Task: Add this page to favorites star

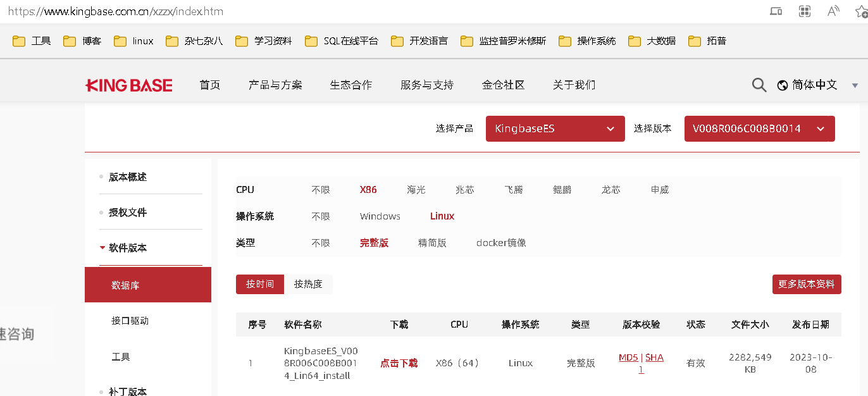Action: pos(861,11)
